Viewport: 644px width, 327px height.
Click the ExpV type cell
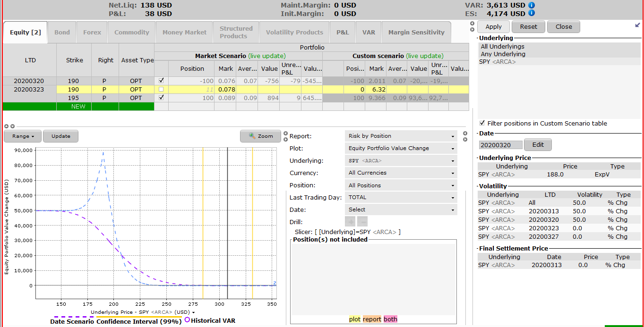click(602, 174)
